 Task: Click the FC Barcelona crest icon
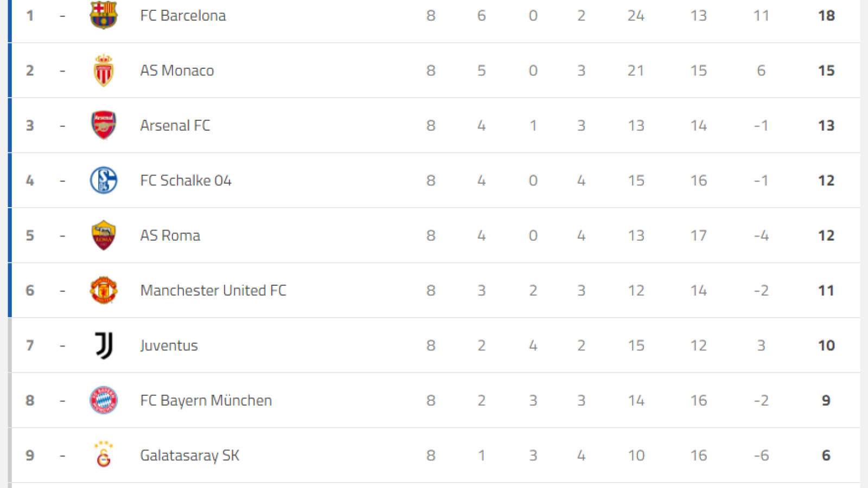104,15
